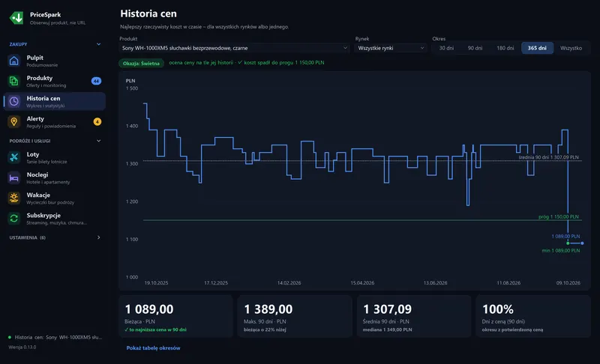This screenshot has width=600, height=364.
Task: Open Wakacje via the sun icon
Action: coord(13,198)
